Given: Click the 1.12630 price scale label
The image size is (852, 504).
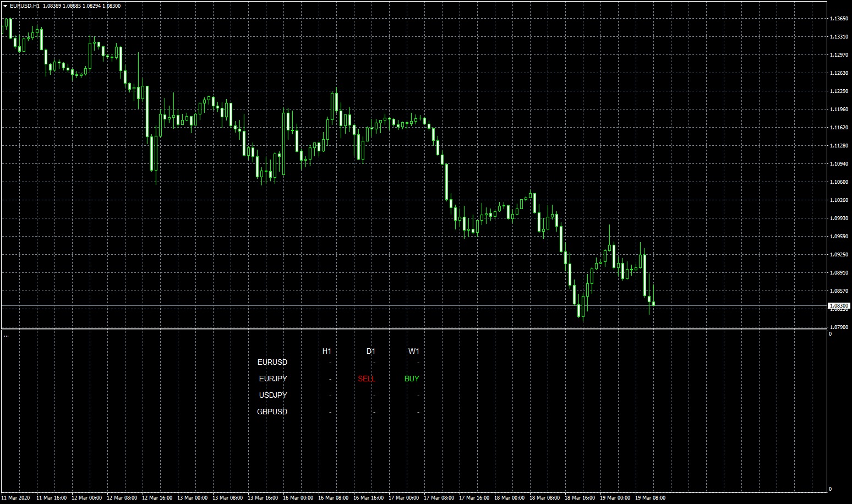Looking at the screenshot, I should (x=839, y=73).
